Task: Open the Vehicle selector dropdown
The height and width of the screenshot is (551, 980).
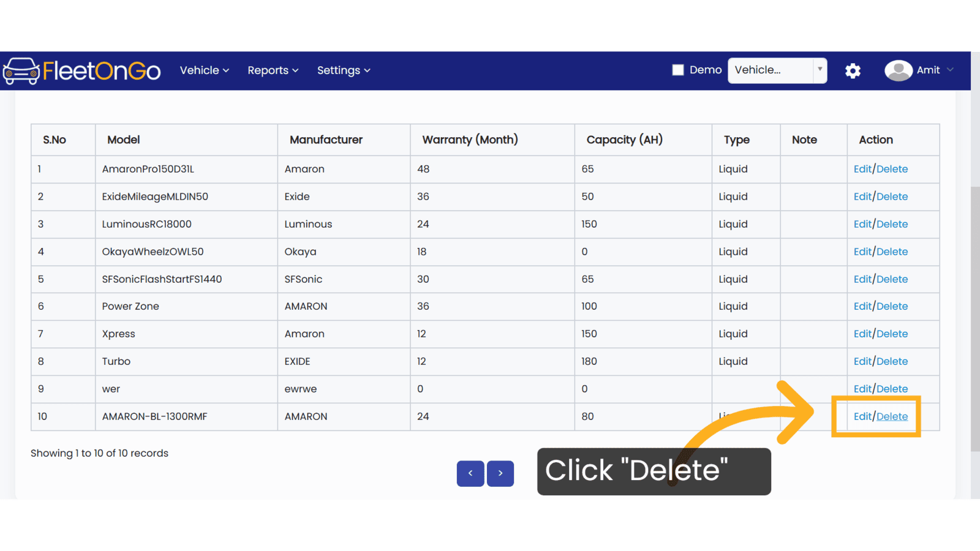Action: 777,70
